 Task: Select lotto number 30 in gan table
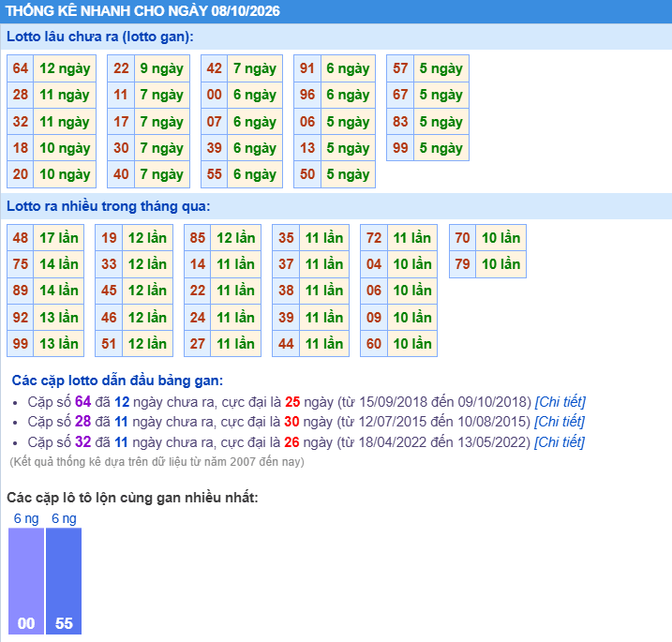[x=121, y=148]
